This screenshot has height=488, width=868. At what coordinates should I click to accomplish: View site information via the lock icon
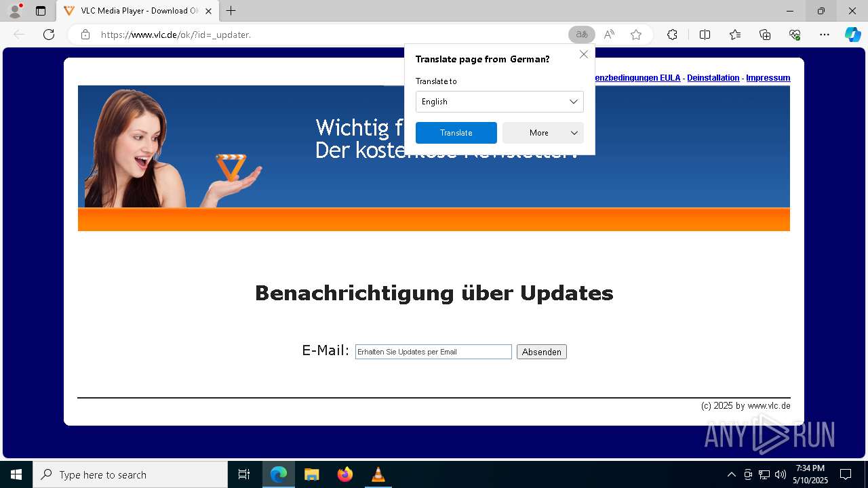(x=85, y=35)
